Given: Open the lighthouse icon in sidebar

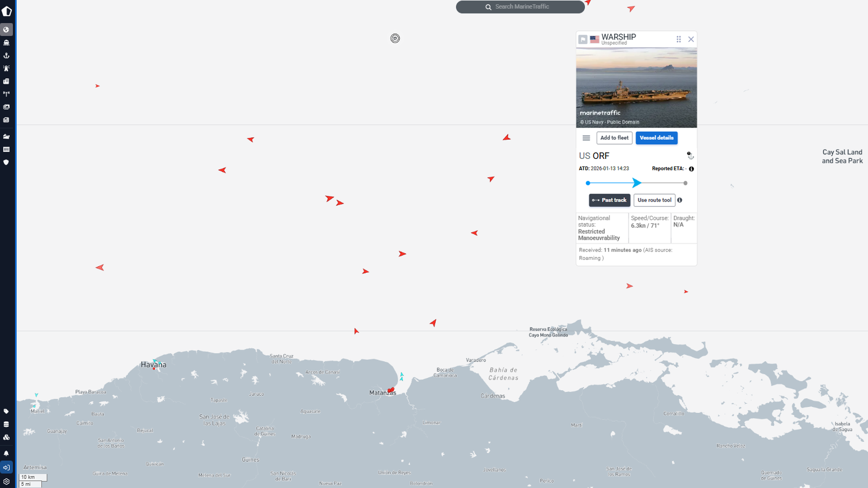Looking at the screenshot, I should (7, 68).
